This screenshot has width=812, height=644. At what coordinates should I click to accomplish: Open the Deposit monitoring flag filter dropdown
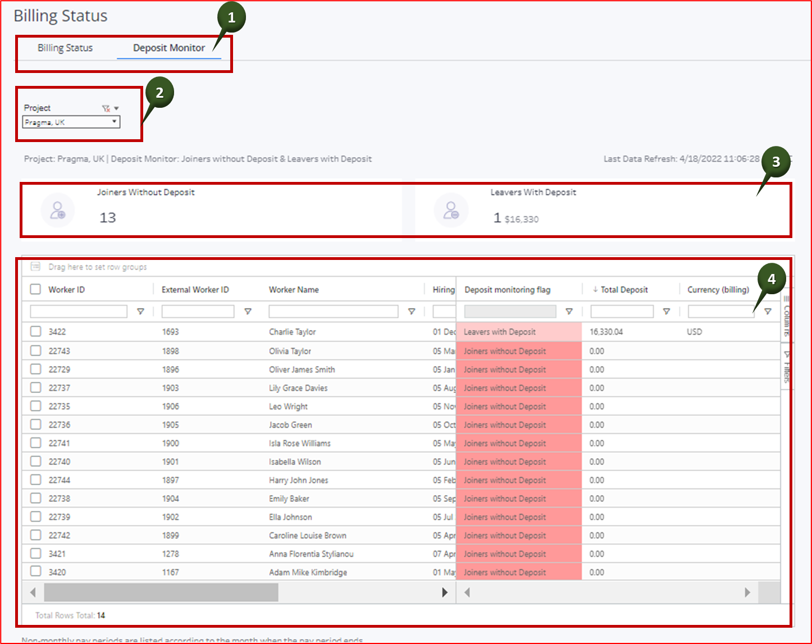(510, 311)
